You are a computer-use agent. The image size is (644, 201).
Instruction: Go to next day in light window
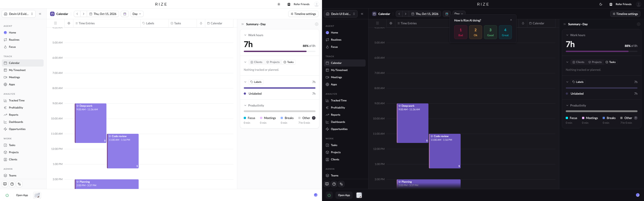[84, 14]
